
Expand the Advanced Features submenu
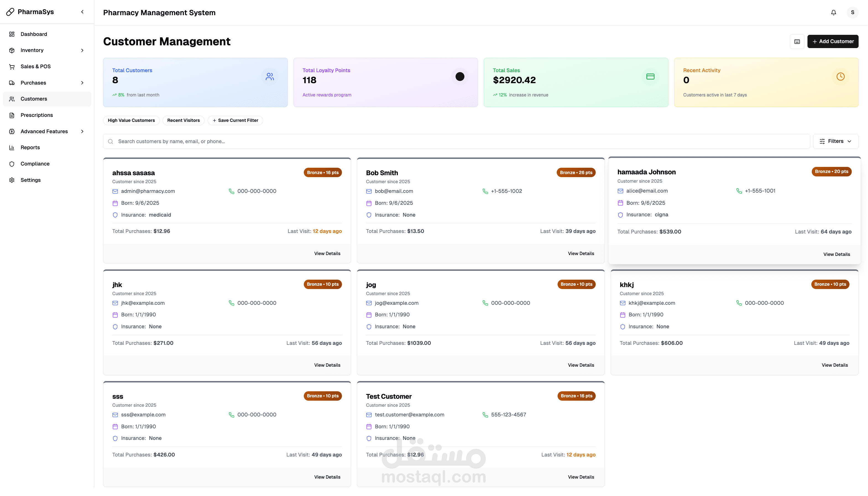click(82, 132)
